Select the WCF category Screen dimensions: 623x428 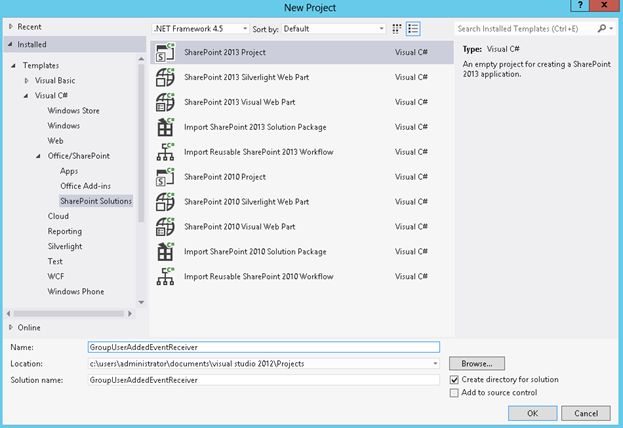(x=56, y=277)
